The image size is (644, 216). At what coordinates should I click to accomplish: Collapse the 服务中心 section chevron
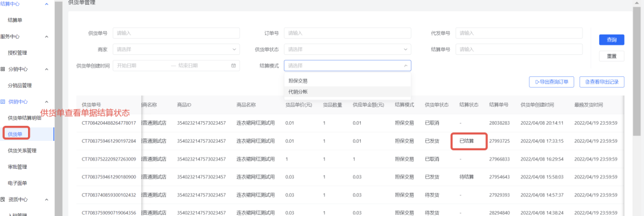click(47, 36)
